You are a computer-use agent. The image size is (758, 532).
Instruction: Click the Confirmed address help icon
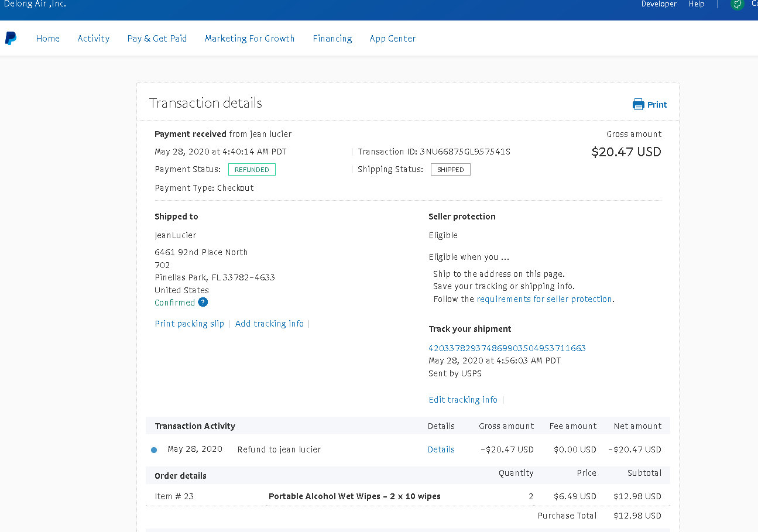203,303
